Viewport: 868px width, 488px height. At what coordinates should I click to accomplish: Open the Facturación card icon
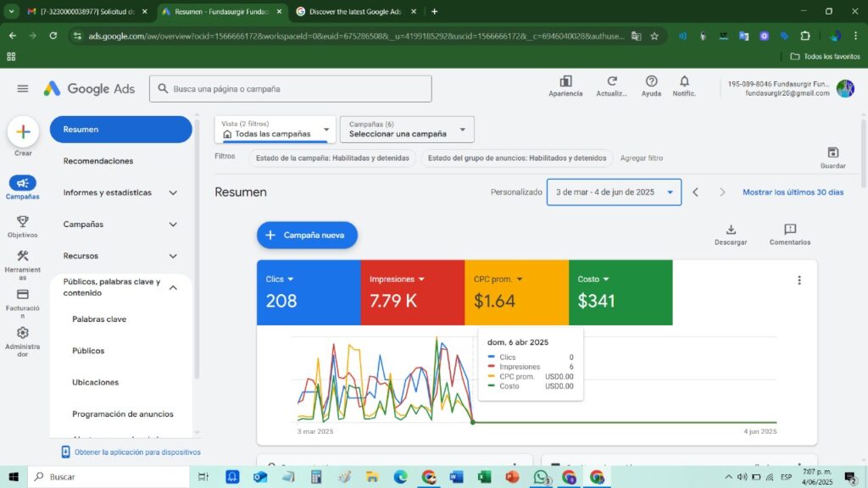coord(23,294)
